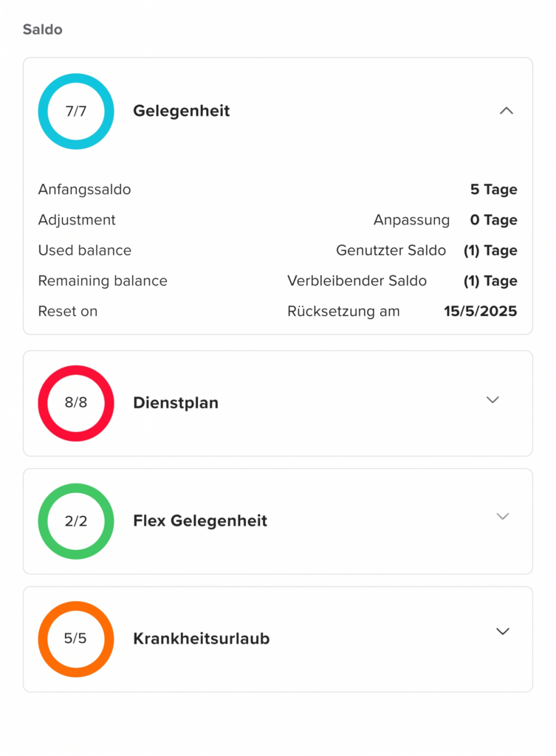Click the green Flex Gelegenheit indicator
The image size is (556, 756).
point(75,520)
